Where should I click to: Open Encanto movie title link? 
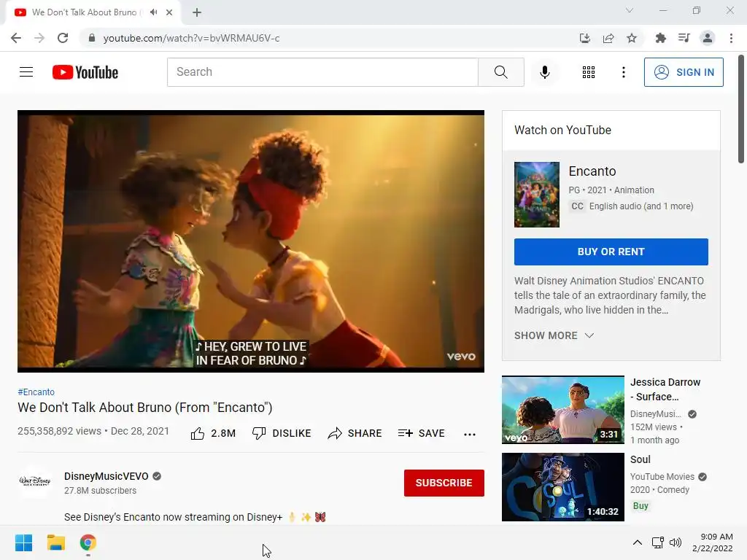click(592, 171)
